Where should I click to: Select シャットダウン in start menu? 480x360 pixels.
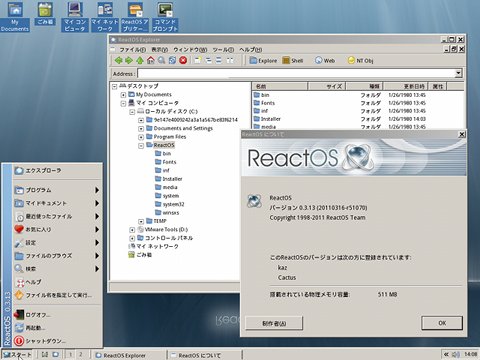coord(57,341)
